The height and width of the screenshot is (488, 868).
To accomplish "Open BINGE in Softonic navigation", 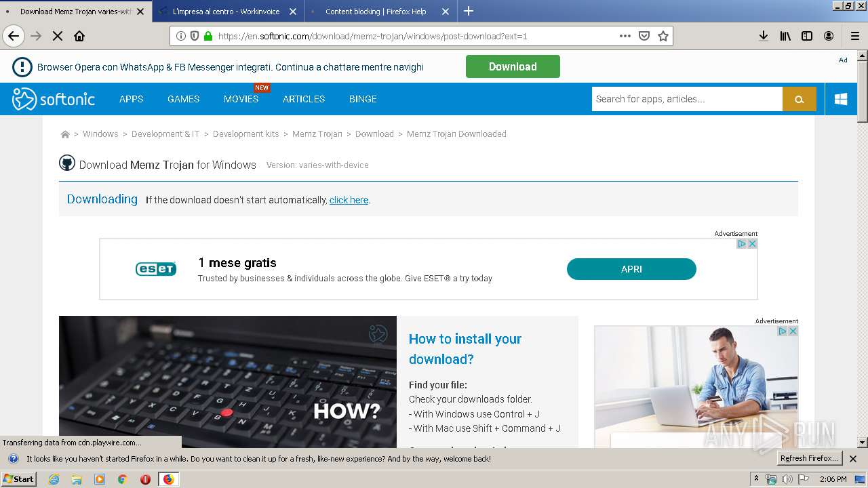I will (x=363, y=99).
